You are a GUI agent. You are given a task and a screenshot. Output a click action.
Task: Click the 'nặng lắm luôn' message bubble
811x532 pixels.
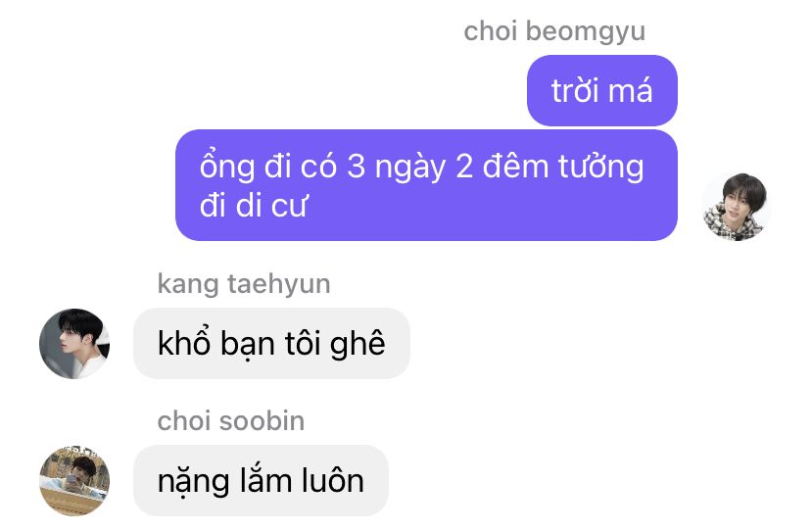[x=261, y=481]
